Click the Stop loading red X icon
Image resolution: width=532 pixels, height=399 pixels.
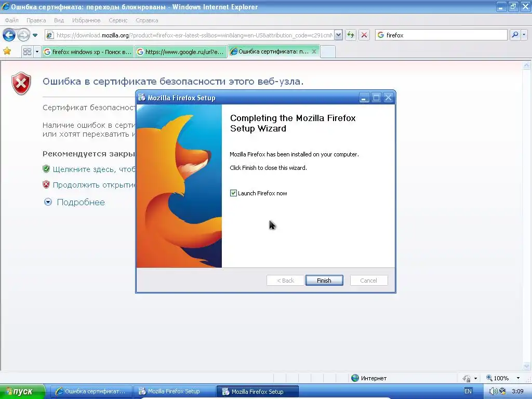point(364,35)
